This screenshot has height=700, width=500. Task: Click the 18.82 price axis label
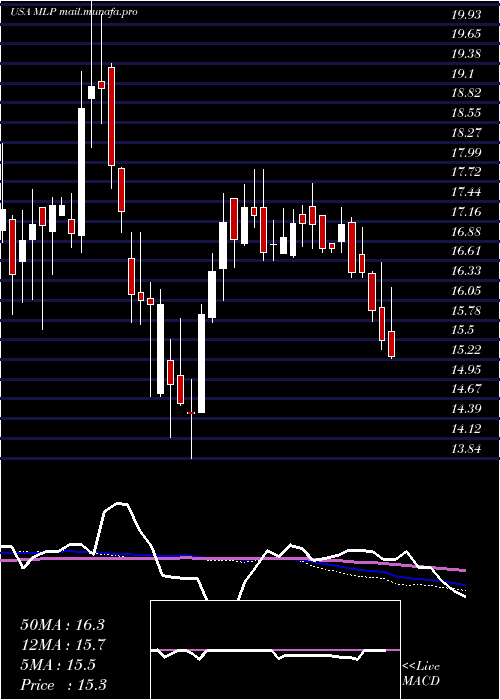pyautogui.click(x=466, y=93)
